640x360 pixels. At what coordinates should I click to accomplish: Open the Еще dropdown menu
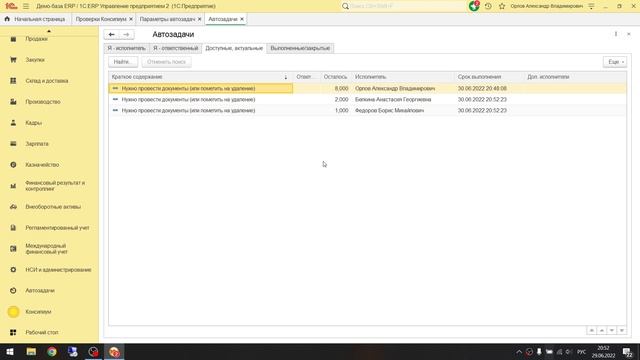pyautogui.click(x=615, y=62)
